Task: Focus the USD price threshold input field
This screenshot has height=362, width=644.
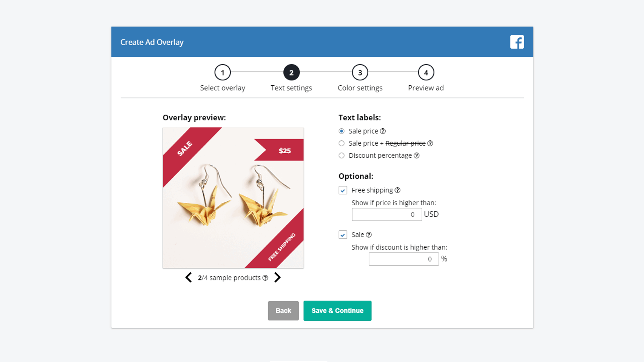Action: click(x=386, y=214)
